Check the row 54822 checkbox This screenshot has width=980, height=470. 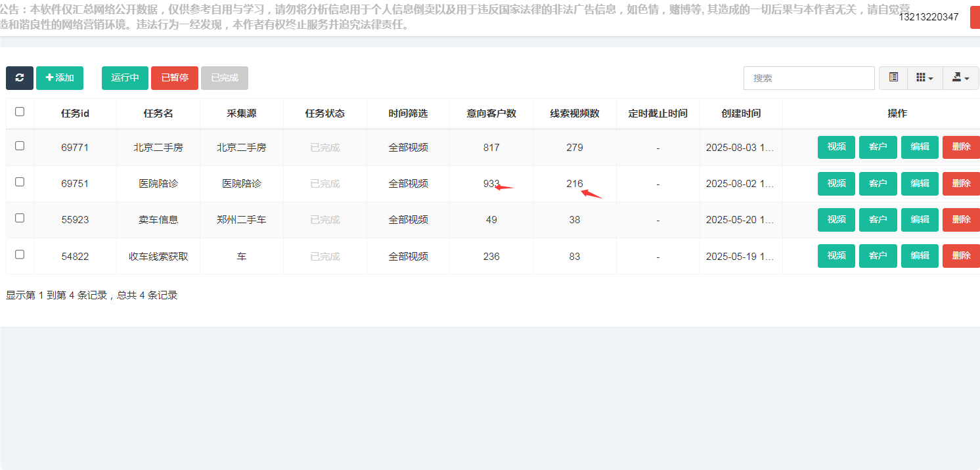[x=20, y=254]
